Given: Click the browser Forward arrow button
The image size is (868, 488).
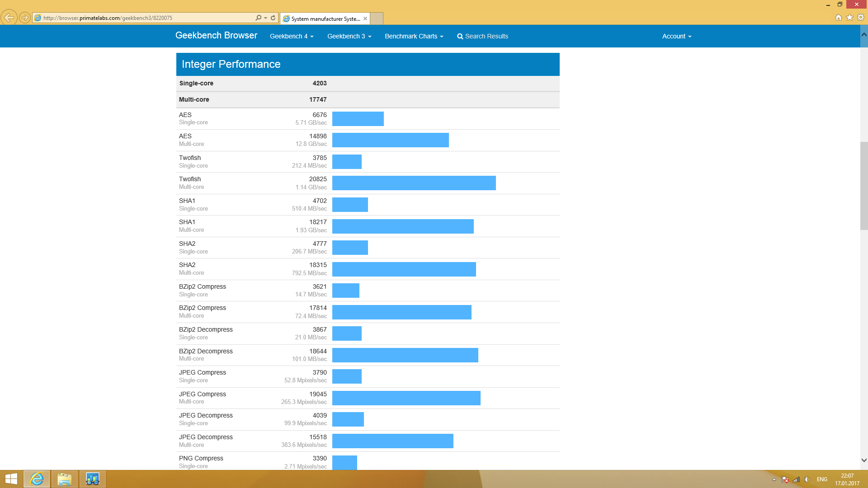Looking at the screenshot, I should [x=25, y=18].
